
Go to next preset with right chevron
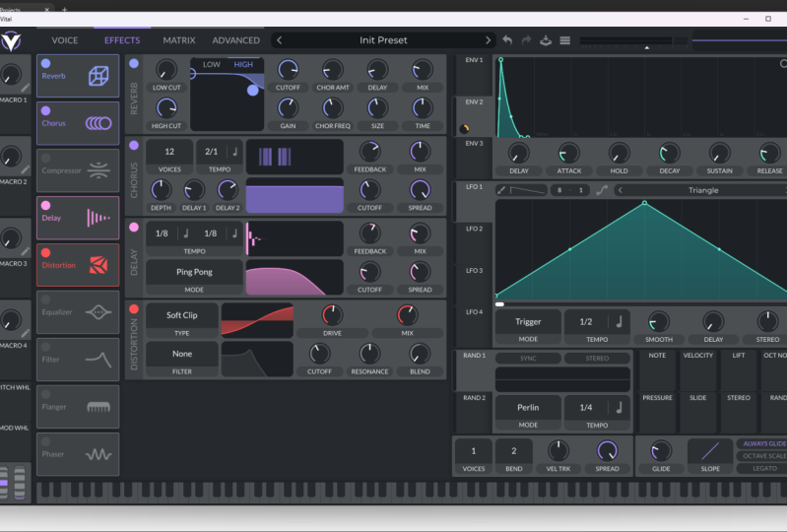pos(488,40)
